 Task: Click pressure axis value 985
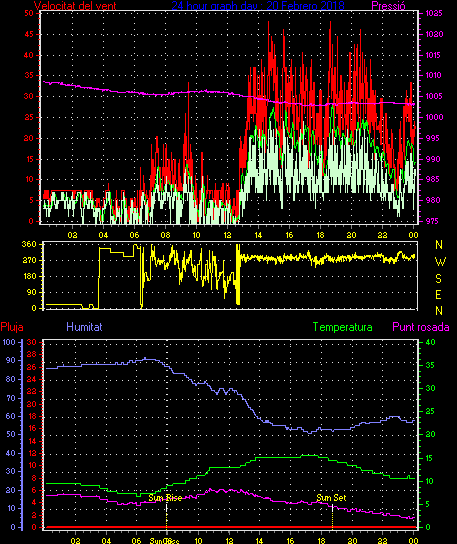point(433,179)
